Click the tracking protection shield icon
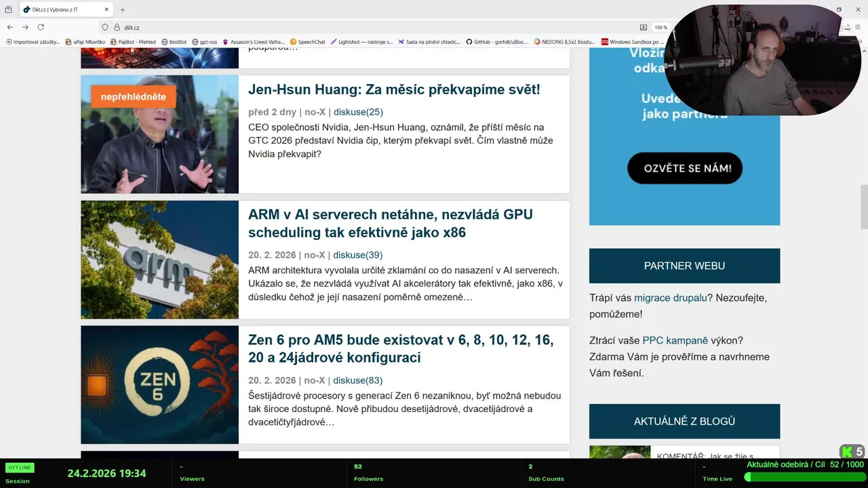This screenshot has width=868, height=488. click(x=105, y=27)
